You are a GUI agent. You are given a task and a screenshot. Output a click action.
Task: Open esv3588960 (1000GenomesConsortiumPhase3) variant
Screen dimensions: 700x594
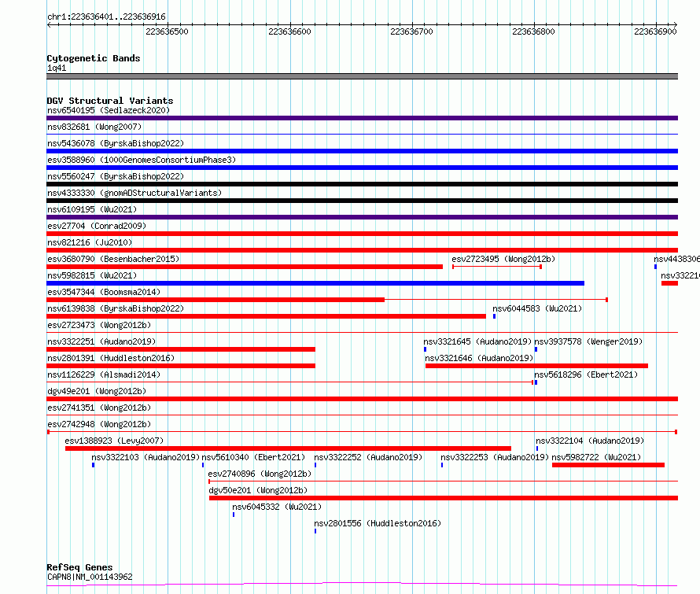142,160
